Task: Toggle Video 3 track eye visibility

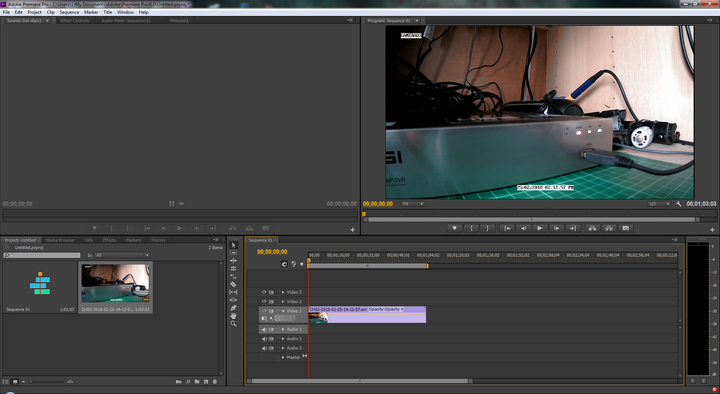Action: click(264, 292)
